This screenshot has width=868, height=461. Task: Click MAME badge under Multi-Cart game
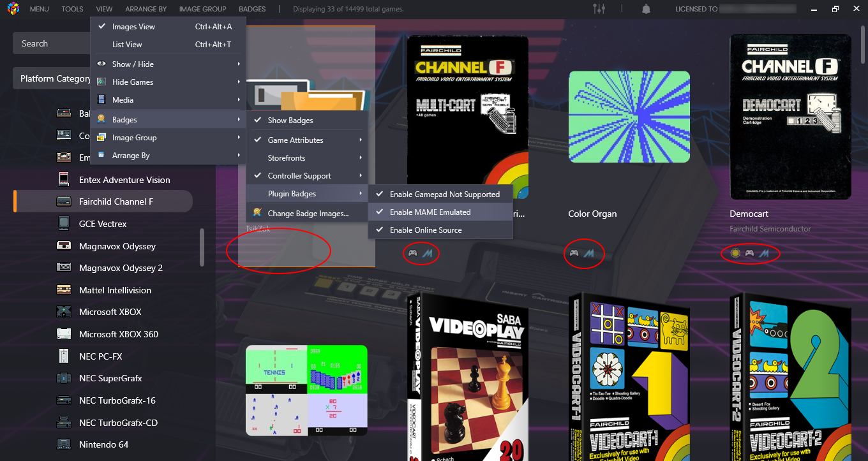coord(428,254)
